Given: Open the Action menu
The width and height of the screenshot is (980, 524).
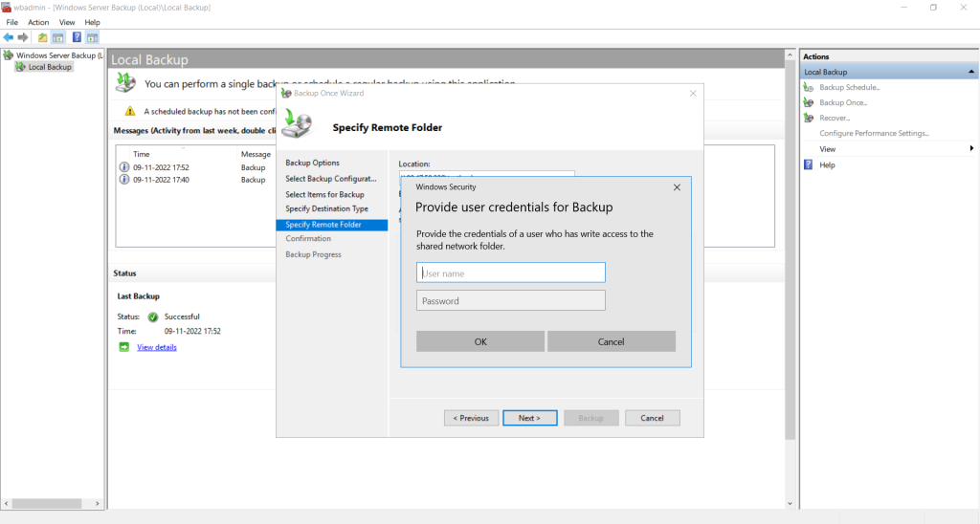Looking at the screenshot, I should pos(38,22).
